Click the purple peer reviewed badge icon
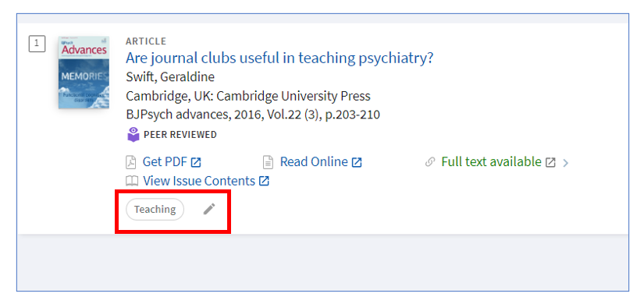The height and width of the screenshot is (304, 644). click(x=133, y=135)
